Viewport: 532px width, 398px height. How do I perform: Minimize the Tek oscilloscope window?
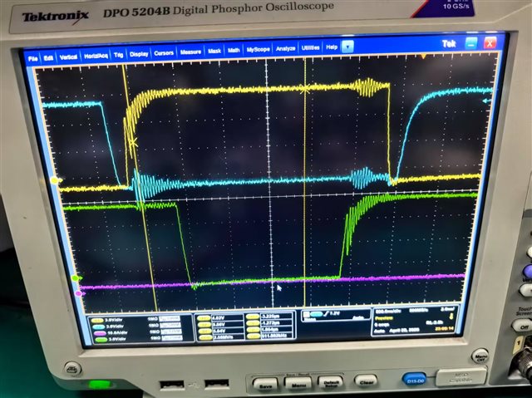(470, 43)
